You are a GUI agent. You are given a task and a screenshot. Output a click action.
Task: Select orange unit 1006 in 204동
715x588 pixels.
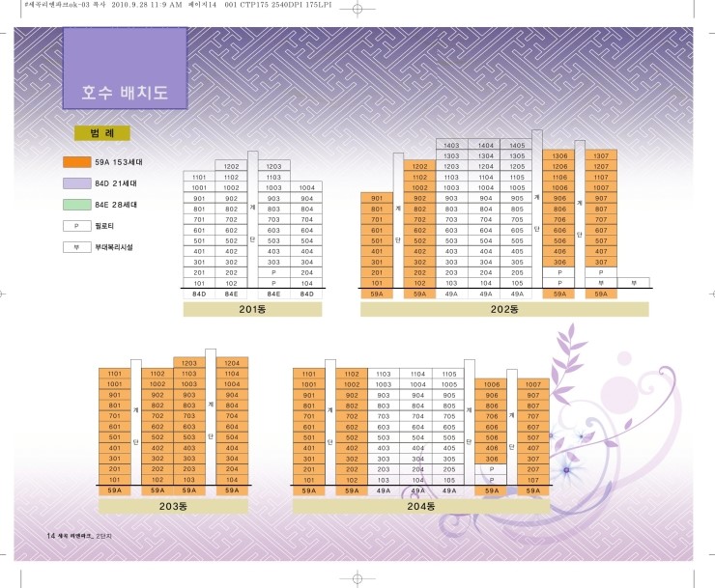(x=492, y=384)
